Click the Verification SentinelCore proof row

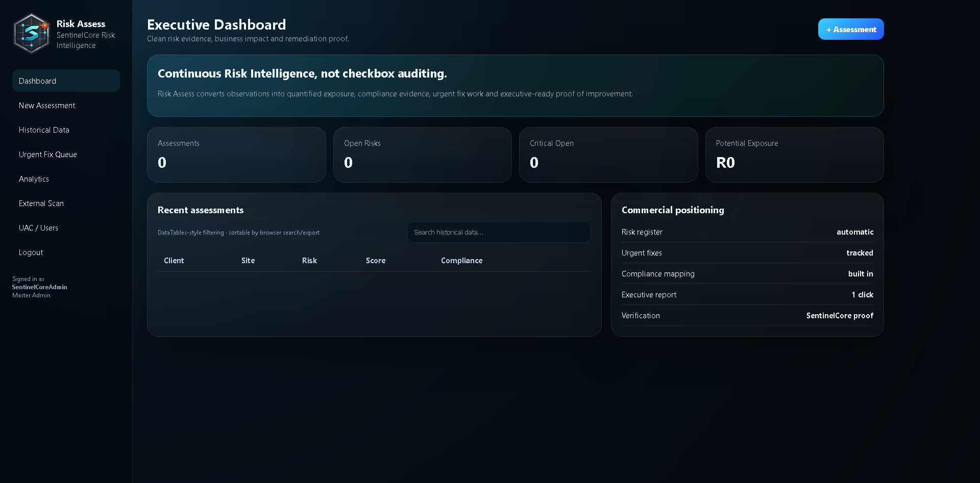(x=747, y=316)
